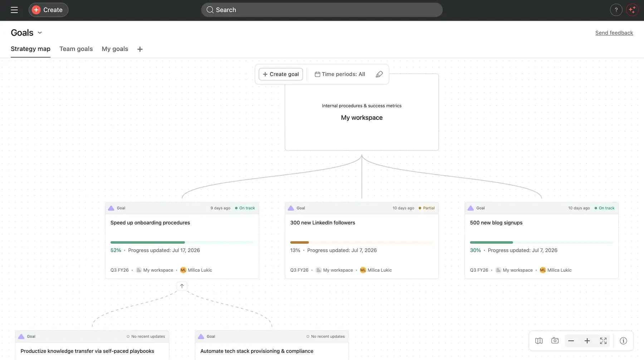Click goal icon on Productize knowledge card
The width and height of the screenshot is (644, 360).
(x=21, y=336)
